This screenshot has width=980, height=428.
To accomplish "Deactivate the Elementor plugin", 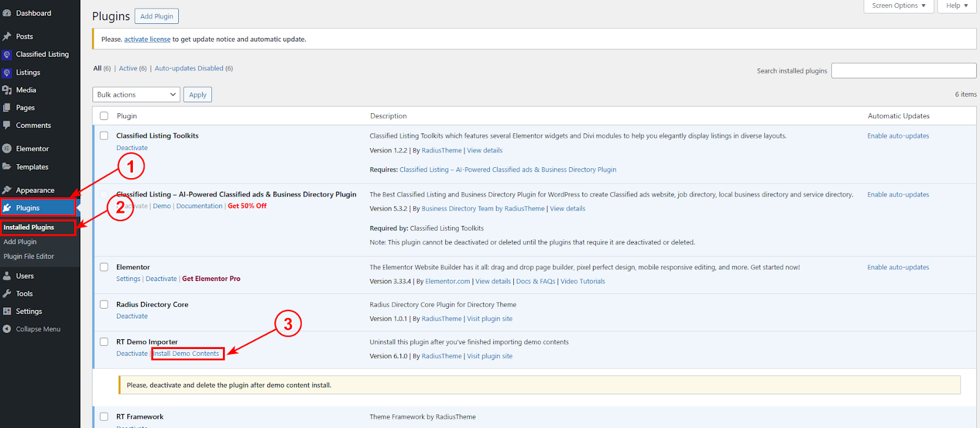I will point(161,279).
